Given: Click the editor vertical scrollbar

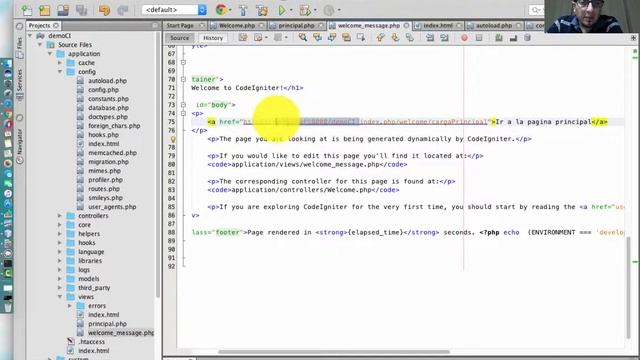Looking at the screenshot, I should pos(628,287).
